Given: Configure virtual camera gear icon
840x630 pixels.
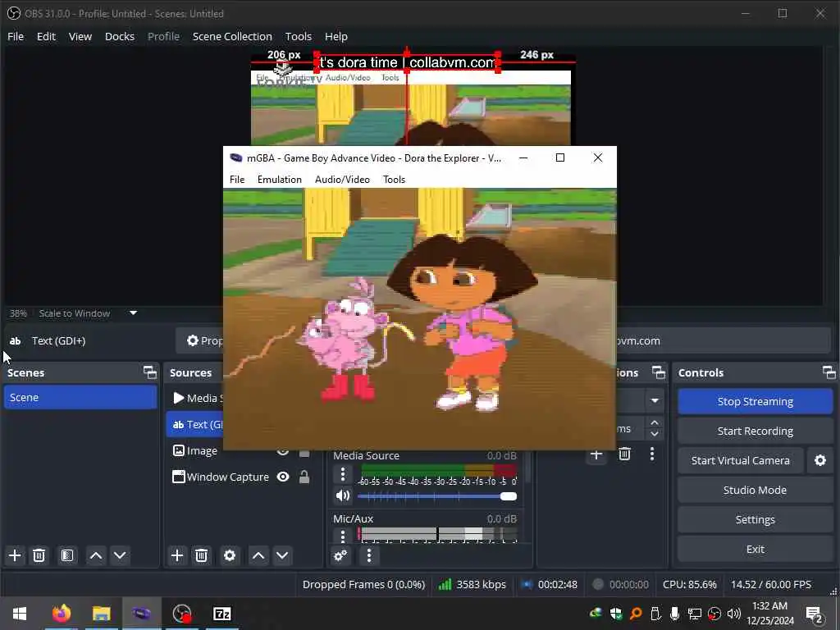Looking at the screenshot, I should (x=820, y=460).
